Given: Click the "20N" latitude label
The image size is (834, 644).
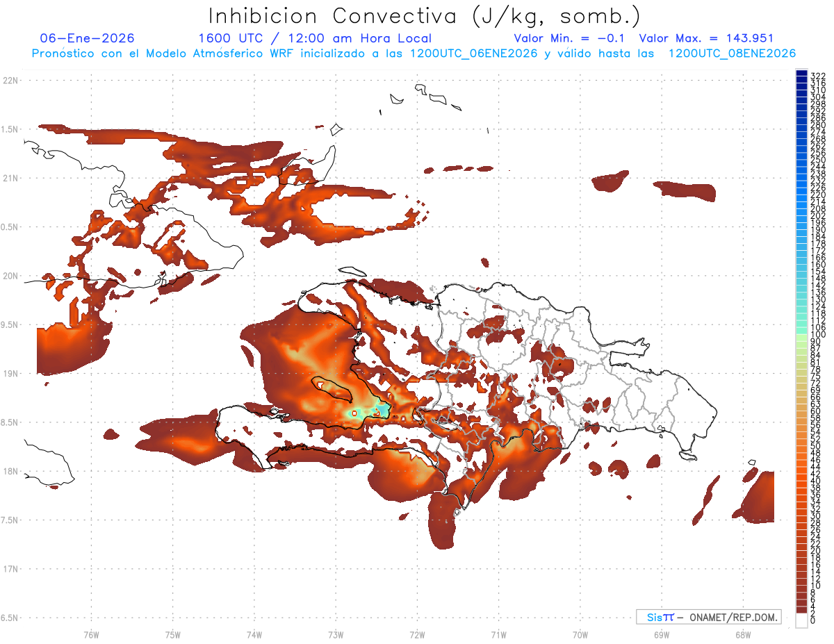Looking at the screenshot, I should (11, 276).
